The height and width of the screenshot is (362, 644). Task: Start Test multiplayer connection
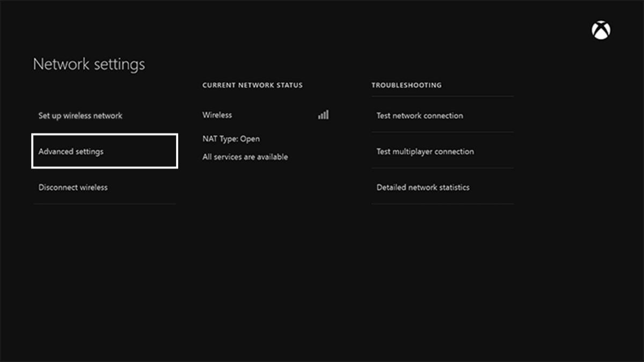coord(442,151)
